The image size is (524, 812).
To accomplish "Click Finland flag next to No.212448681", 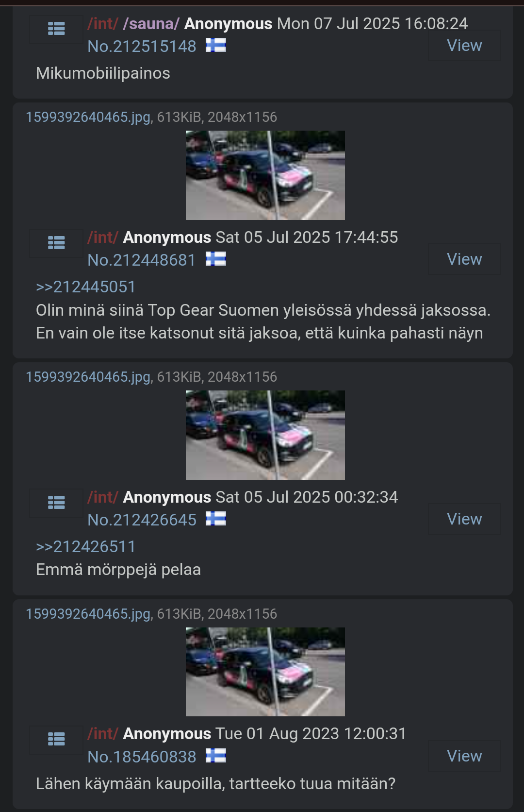I will [x=216, y=259].
